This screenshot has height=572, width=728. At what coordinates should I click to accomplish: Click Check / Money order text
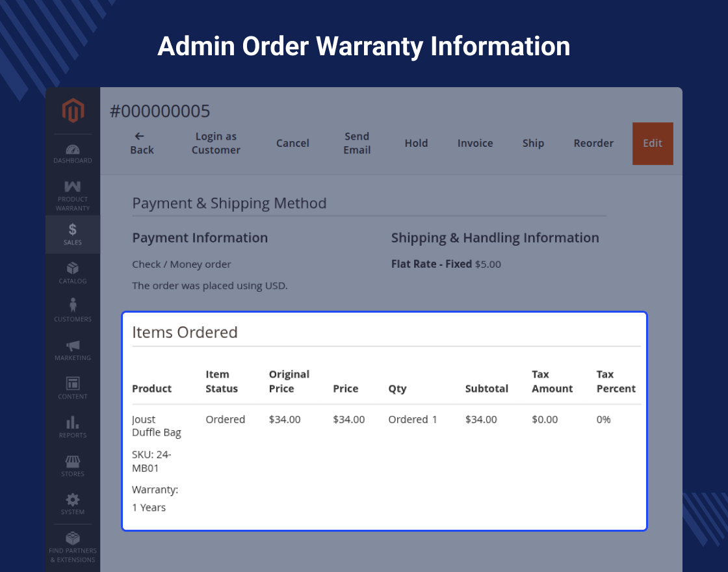(x=181, y=264)
